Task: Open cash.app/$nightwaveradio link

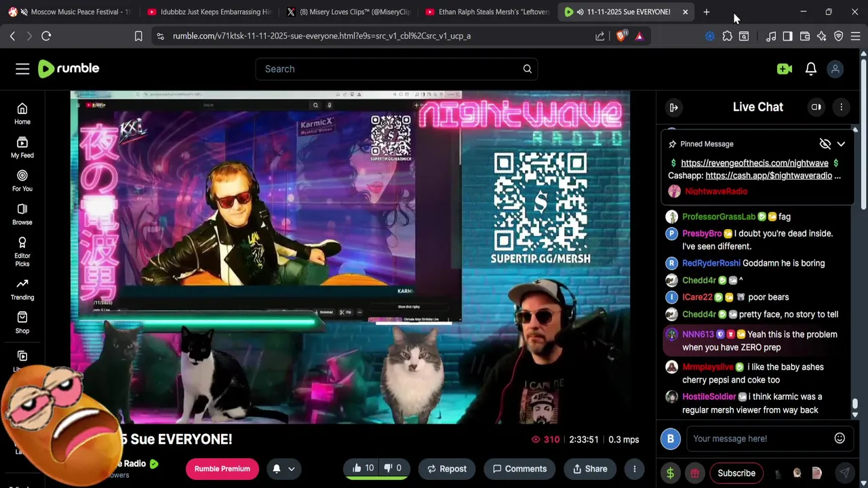Action: pos(768,176)
